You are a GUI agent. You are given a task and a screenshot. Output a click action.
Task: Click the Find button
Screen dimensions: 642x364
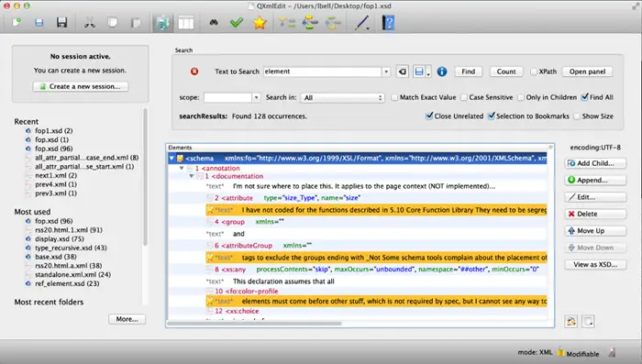tap(469, 72)
